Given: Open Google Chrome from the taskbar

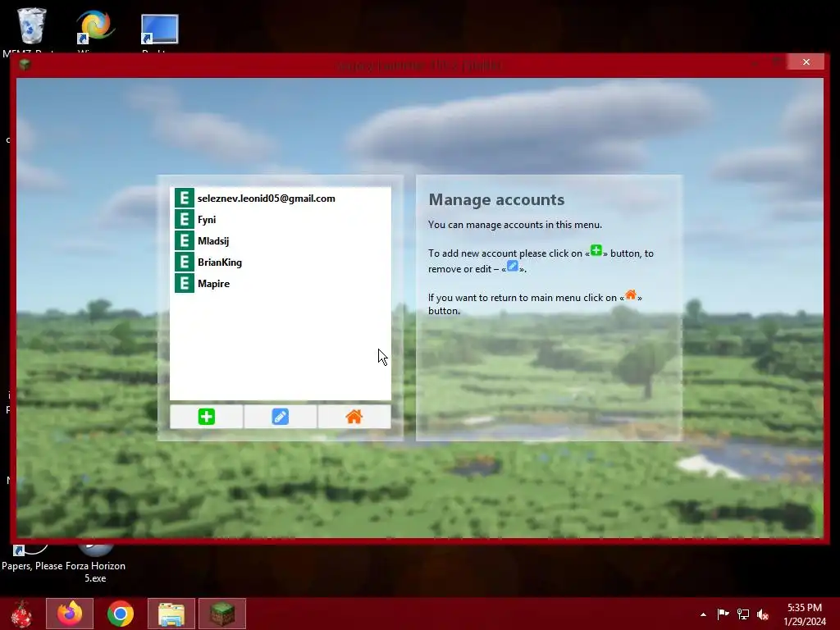Looking at the screenshot, I should pyautogui.click(x=121, y=614).
